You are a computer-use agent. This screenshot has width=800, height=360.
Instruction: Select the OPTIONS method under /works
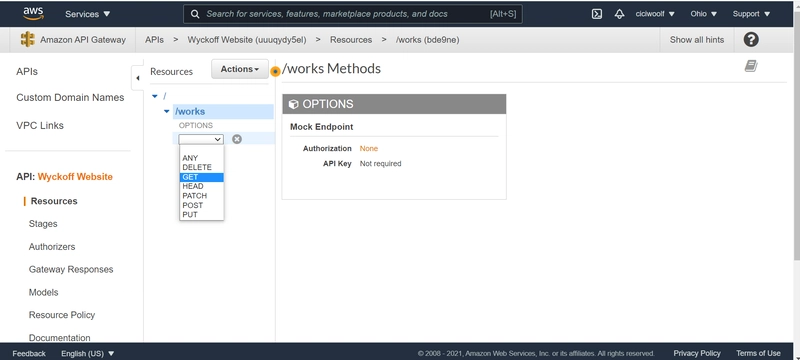[x=195, y=125]
